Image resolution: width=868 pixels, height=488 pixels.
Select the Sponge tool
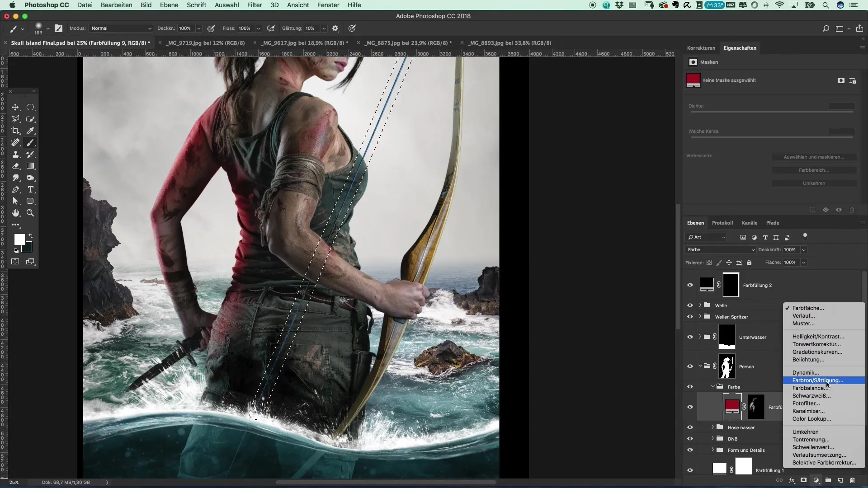click(x=30, y=178)
